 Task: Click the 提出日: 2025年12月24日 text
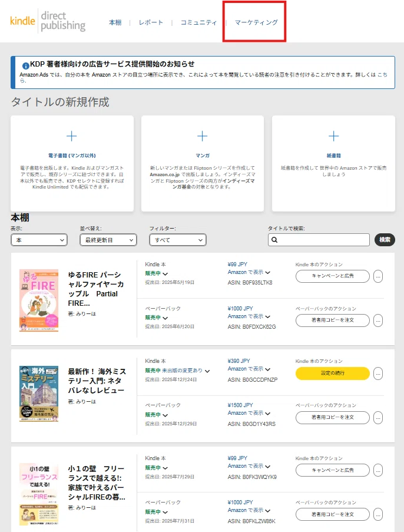171,379
